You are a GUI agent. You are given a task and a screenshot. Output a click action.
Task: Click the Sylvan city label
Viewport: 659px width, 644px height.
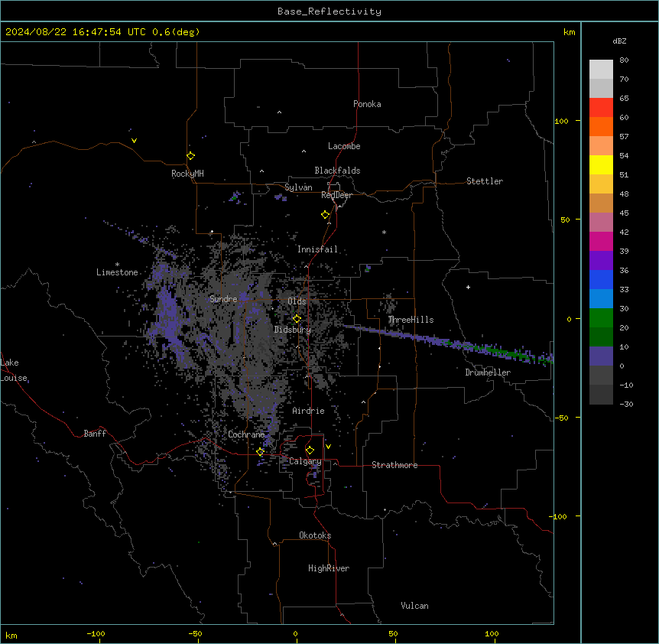[298, 187]
